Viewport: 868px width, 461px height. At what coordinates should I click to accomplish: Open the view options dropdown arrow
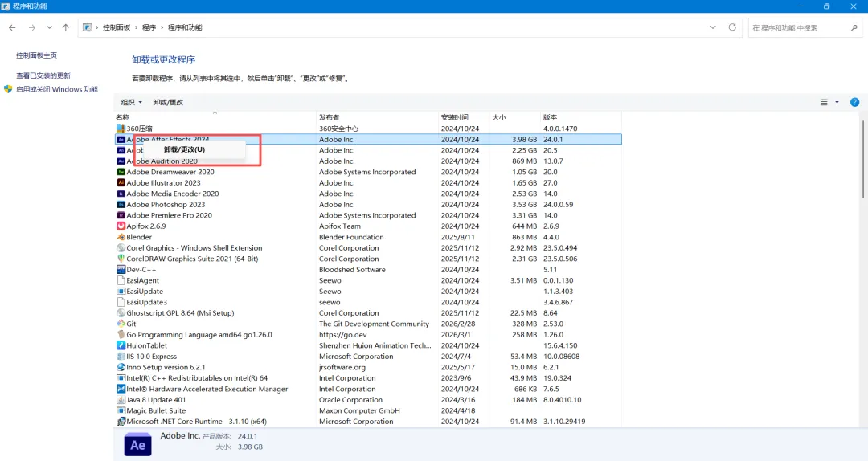[837, 102]
